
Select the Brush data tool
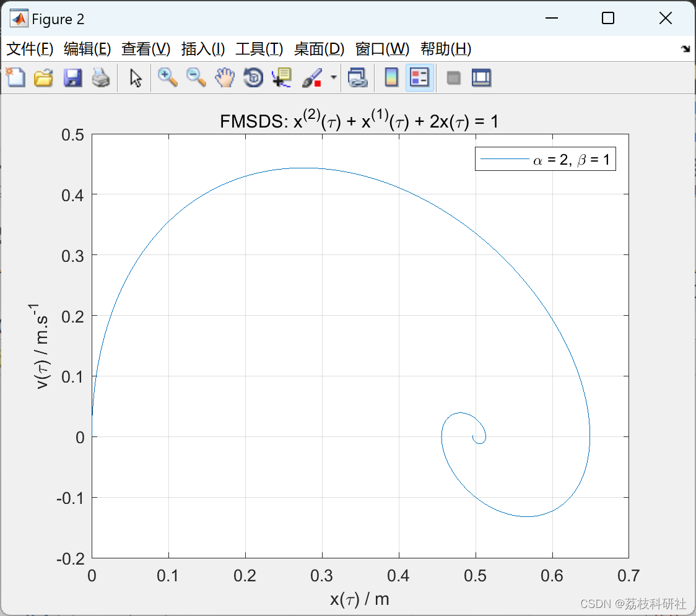tap(312, 77)
